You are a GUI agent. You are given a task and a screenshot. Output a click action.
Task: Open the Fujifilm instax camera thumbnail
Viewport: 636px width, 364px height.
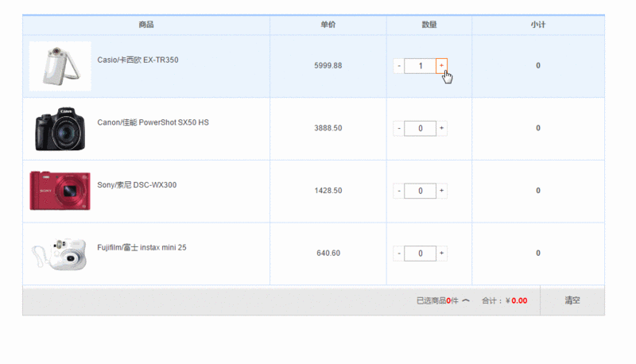tap(60, 254)
